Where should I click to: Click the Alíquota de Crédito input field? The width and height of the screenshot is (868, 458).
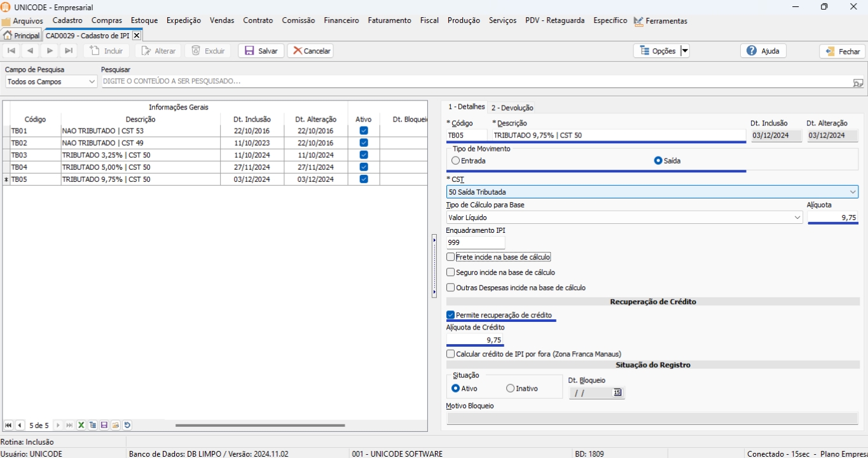pyautogui.click(x=474, y=340)
